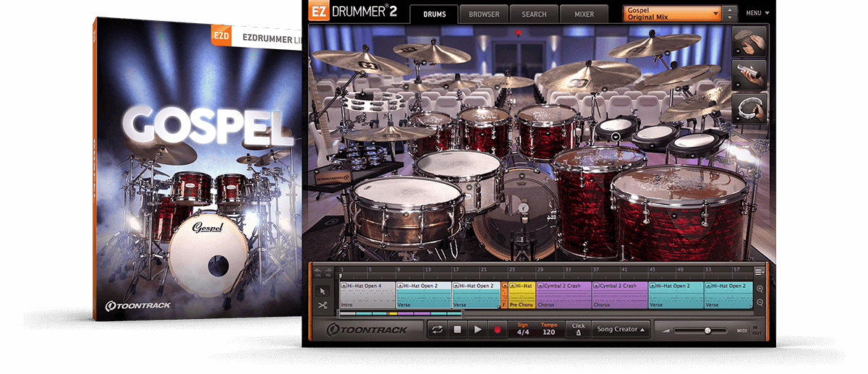Select the Chorus block starting at bar 37
868x374 pixels.
pyautogui.click(x=620, y=295)
